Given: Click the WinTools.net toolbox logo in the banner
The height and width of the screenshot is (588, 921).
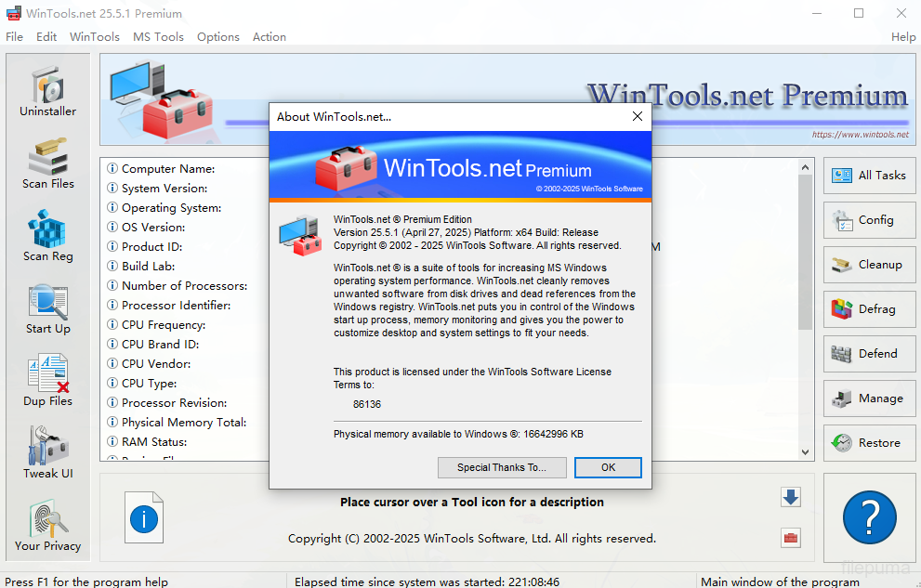Looking at the screenshot, I should pos(161,99).
